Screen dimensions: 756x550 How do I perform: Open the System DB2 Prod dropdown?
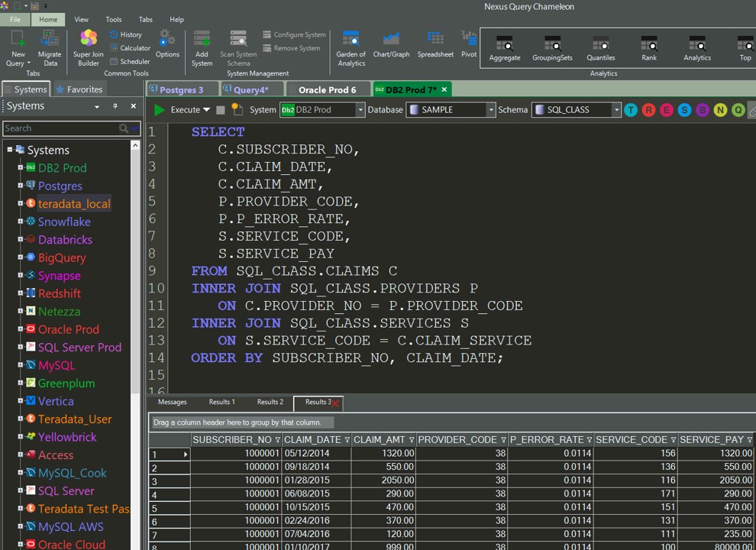click(360, 110)
